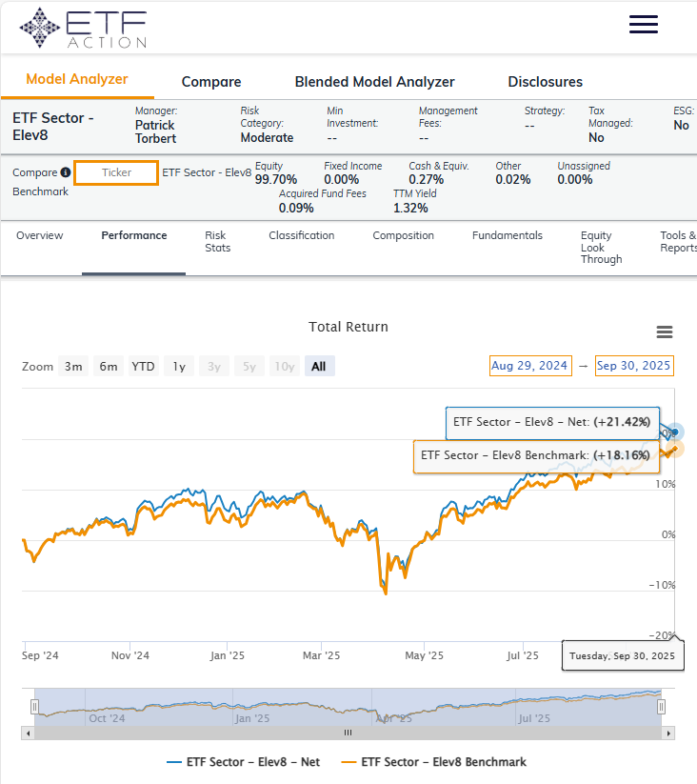Click the ETF Action logo

tap(83, 28)
